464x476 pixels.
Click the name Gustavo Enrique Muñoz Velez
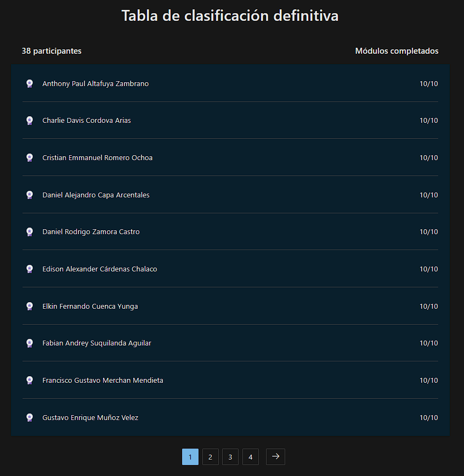[90, 418]
